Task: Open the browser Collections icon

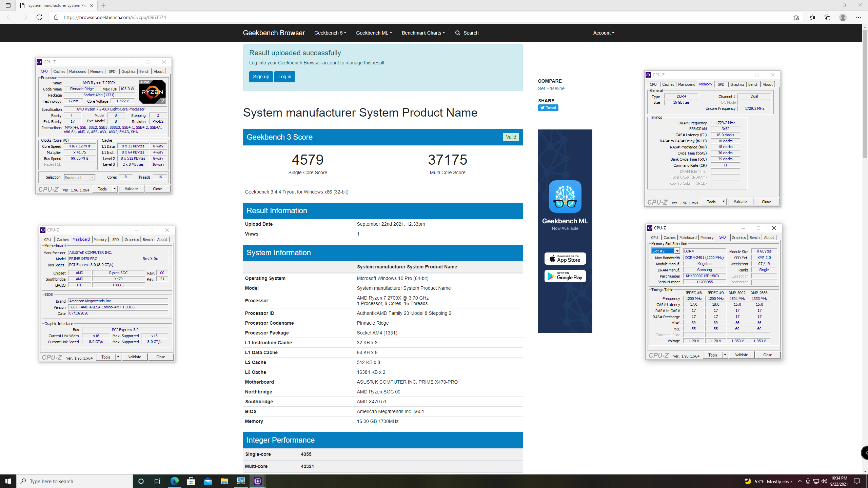Action: click(827, 17)
